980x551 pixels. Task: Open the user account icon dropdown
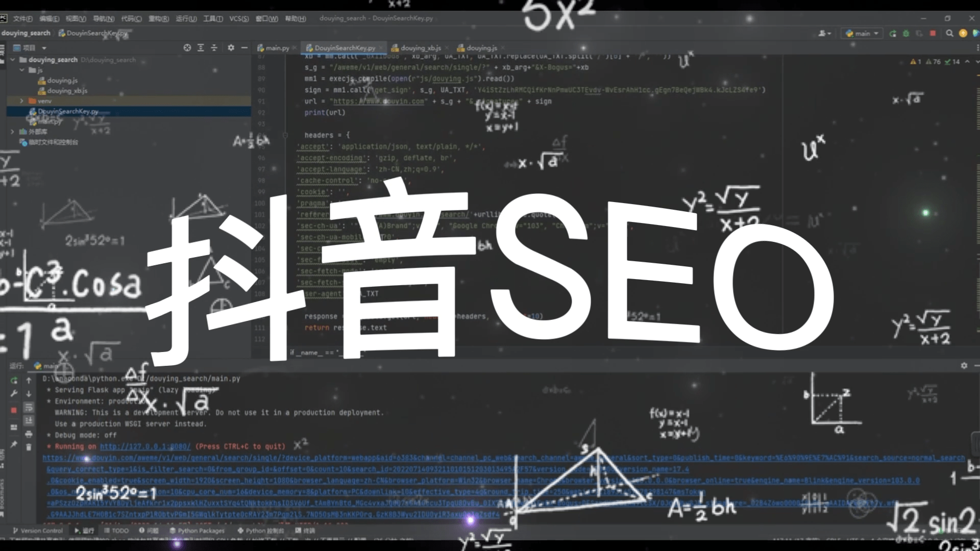(825, 33)
